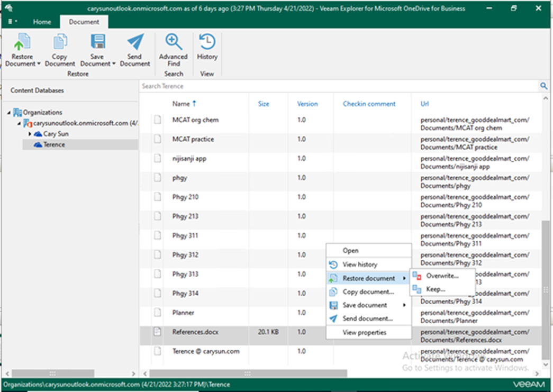Sort by the Size column header
Screen dimensions: 553x392
(x=264, y=104)
